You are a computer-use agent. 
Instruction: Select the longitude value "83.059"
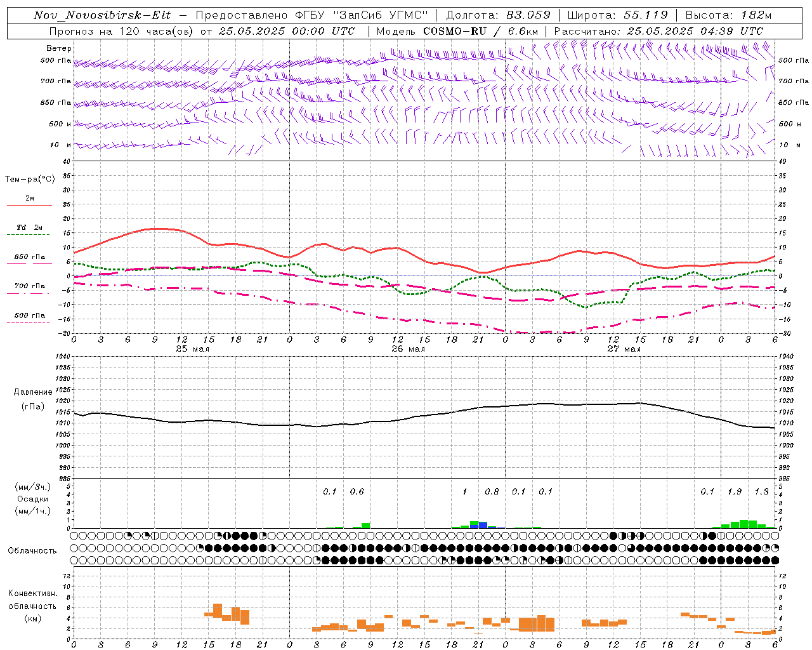click(528, 15)
